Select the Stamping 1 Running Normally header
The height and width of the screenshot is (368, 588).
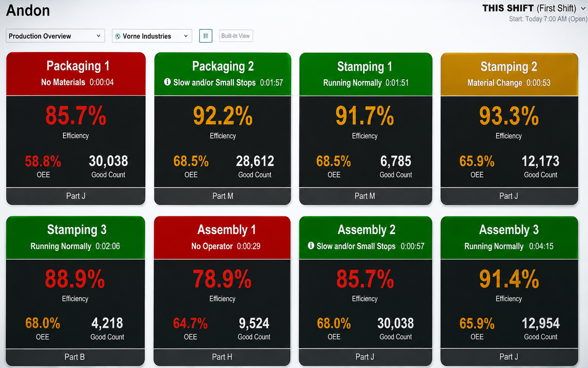[x=366, y=74]
